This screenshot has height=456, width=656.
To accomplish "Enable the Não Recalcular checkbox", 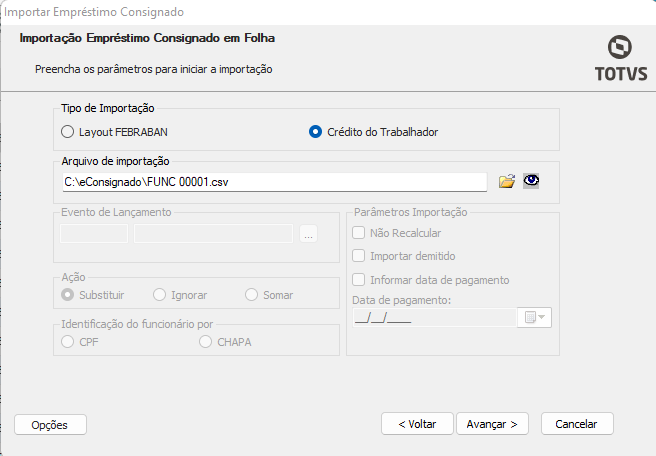I will coord(359,232).
